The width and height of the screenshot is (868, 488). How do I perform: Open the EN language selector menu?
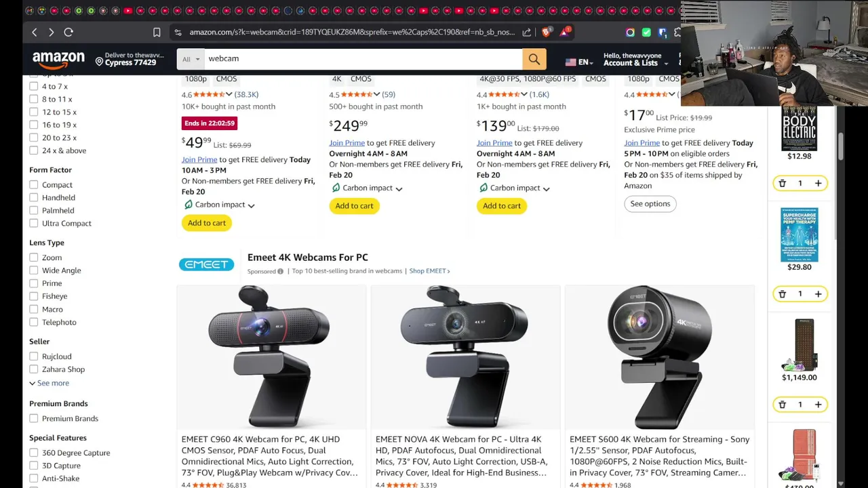579,62
